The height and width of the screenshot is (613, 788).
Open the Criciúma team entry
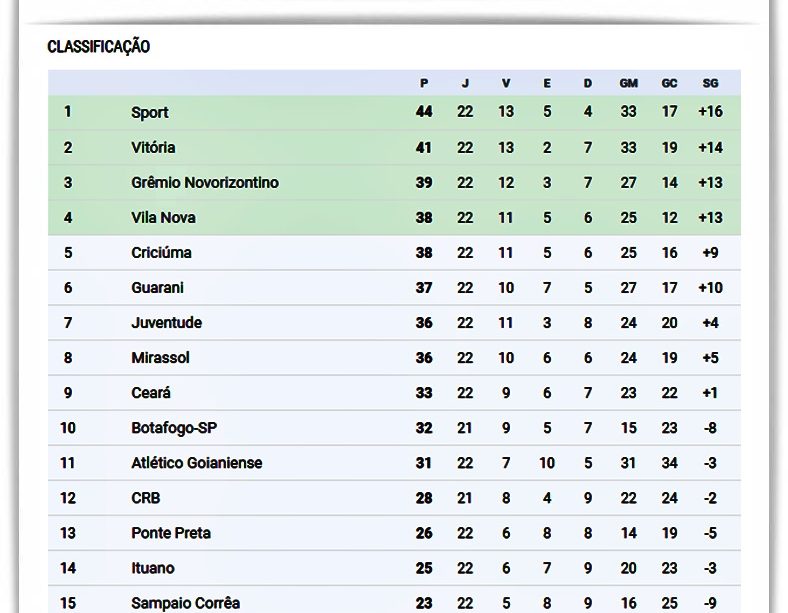pos(161,252)
